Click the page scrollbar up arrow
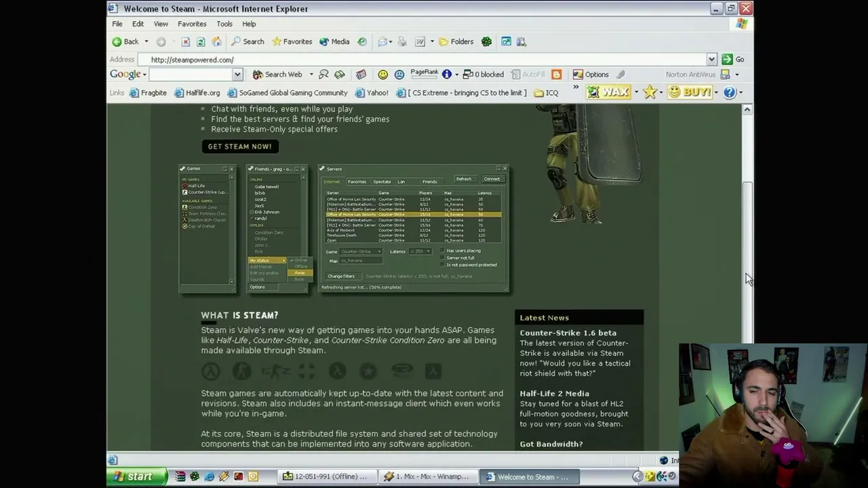This screenshot has width=868, height=488. point(747,109)
